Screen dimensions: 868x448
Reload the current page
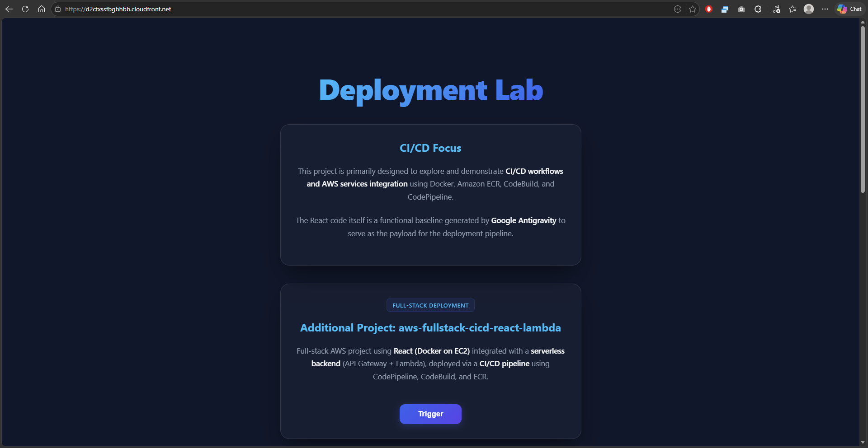tap(25, 9)
